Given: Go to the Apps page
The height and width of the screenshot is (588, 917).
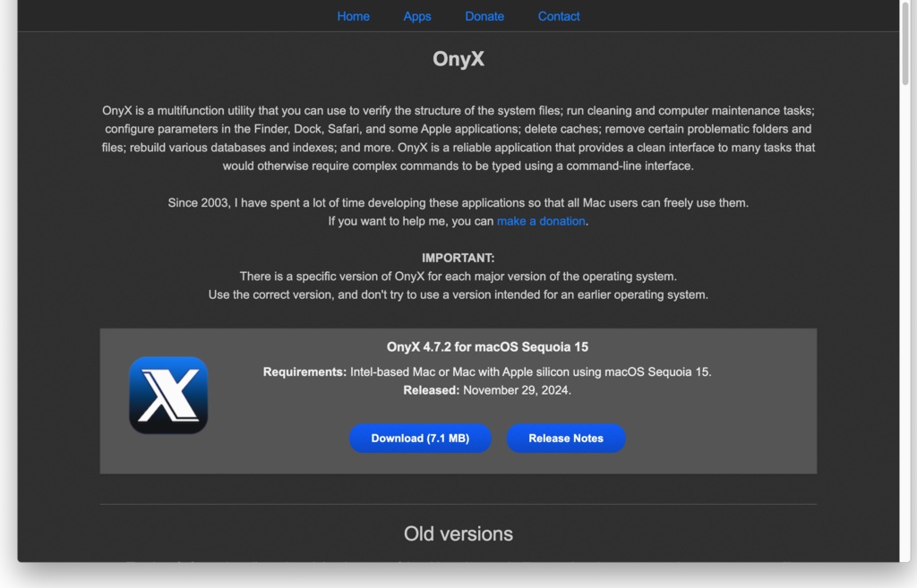Looking at the screenshot, I should 417,16.
